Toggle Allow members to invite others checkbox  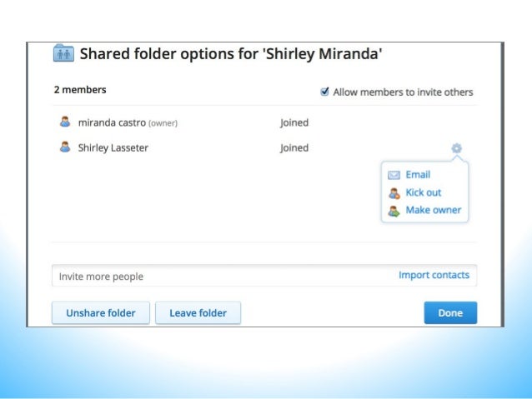[324, 92]
